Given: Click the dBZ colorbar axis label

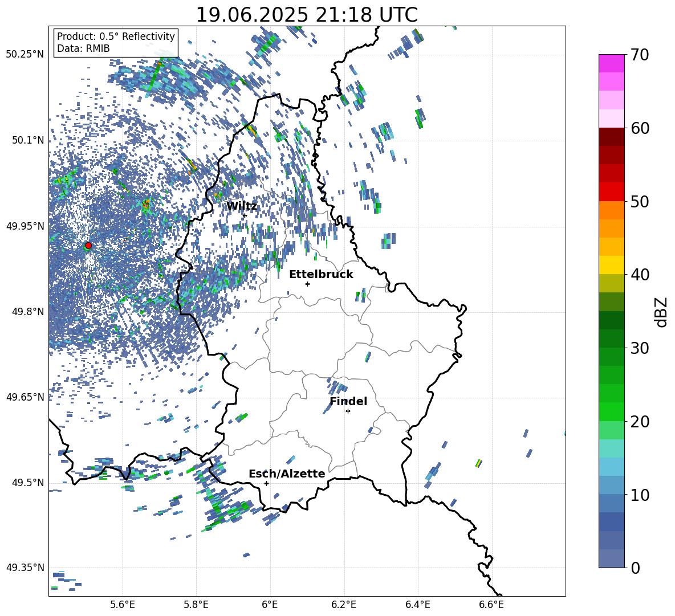Looking at the screenshot, I should click(661, 312).
